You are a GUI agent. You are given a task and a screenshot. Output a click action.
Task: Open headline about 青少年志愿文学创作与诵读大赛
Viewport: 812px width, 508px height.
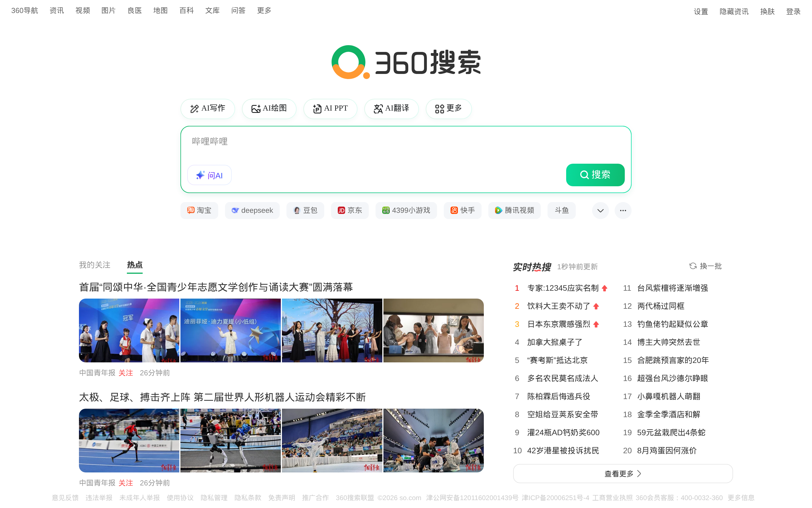(216, 287)
